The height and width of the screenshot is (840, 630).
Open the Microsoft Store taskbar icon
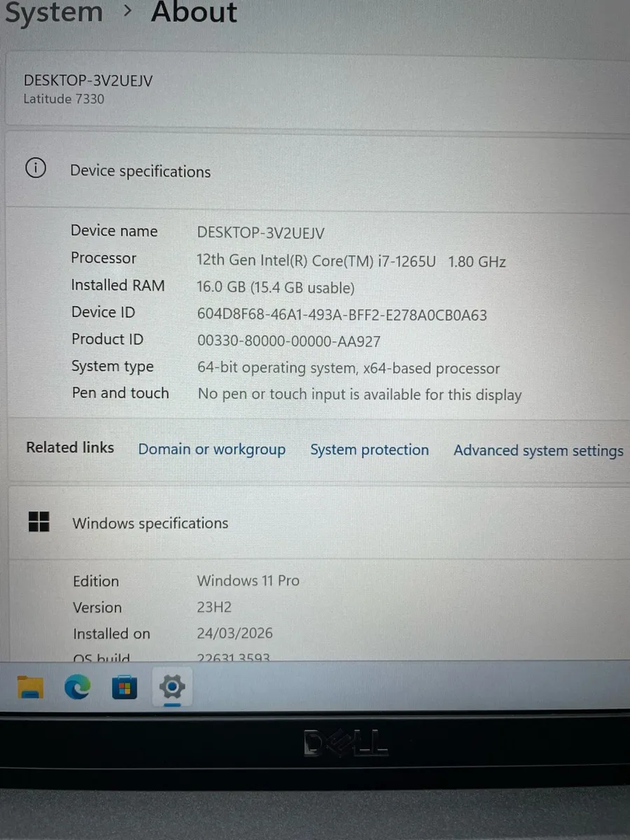point(124,687)
